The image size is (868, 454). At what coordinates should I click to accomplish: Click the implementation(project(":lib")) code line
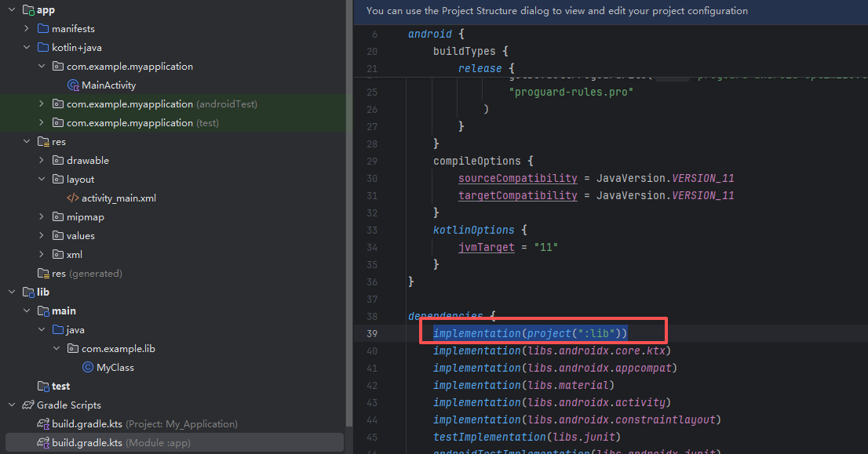click(530, 333)
